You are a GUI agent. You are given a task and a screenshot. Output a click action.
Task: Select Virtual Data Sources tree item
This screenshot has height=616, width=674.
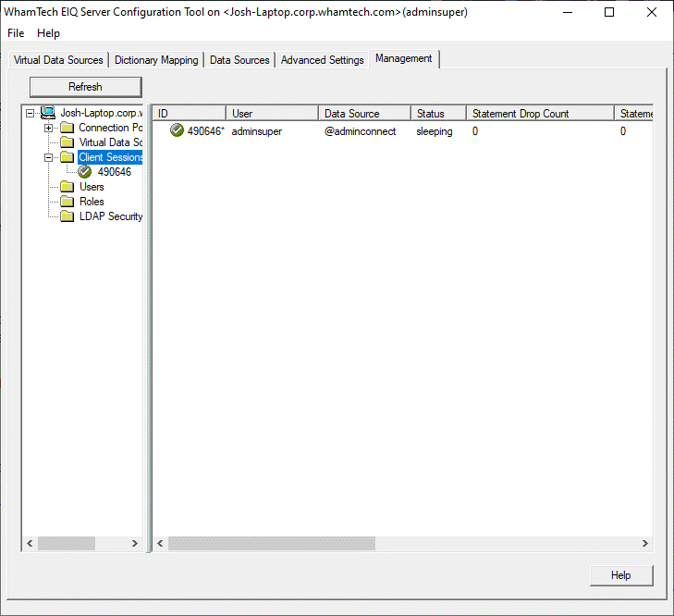[x=110, y=142]
